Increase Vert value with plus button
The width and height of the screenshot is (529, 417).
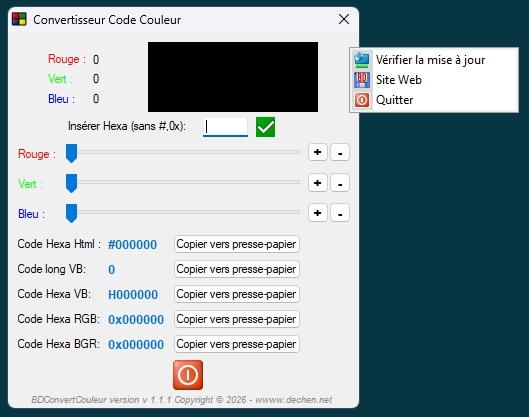pos(317,183)
